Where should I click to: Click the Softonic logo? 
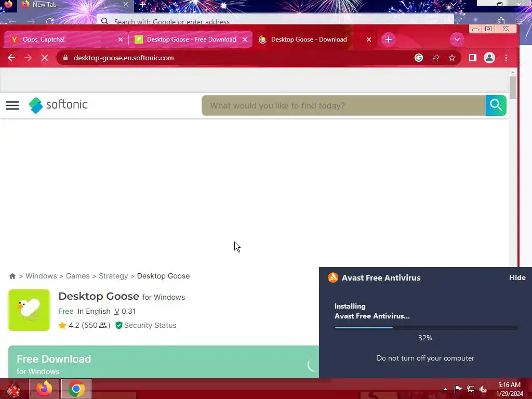click(x=58, y=105)
